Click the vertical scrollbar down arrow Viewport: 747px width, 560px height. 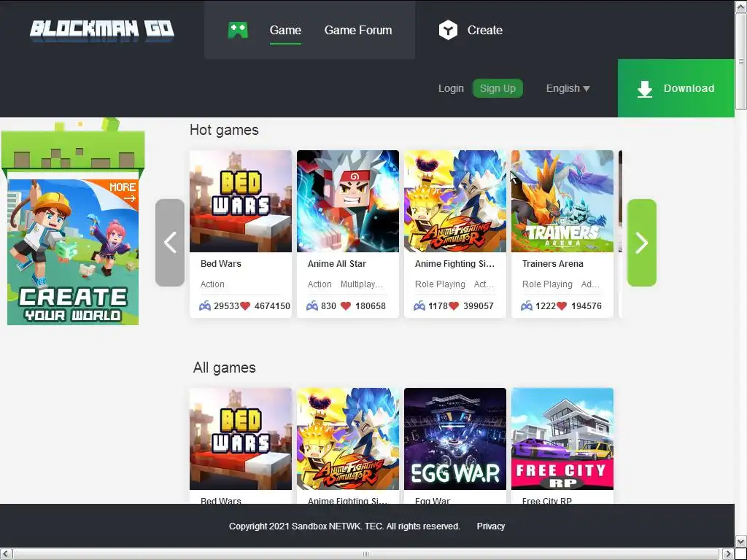click(741, 541)
